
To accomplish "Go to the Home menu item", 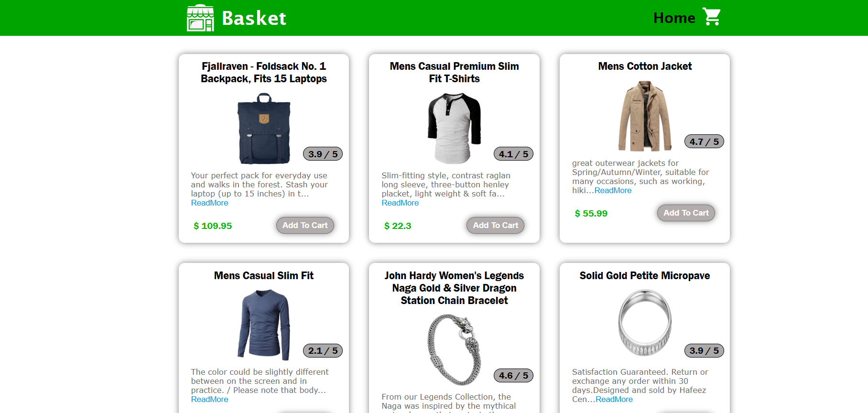I will coord(674,18).
